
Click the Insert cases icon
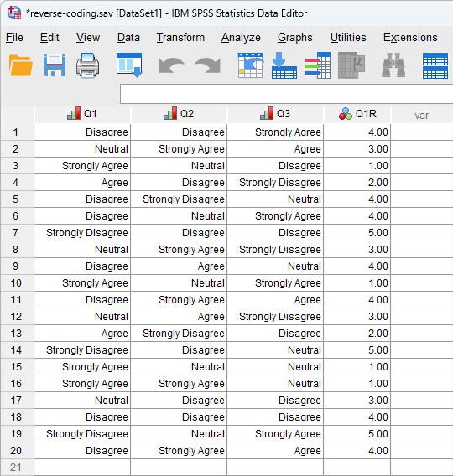pos(435,65)
